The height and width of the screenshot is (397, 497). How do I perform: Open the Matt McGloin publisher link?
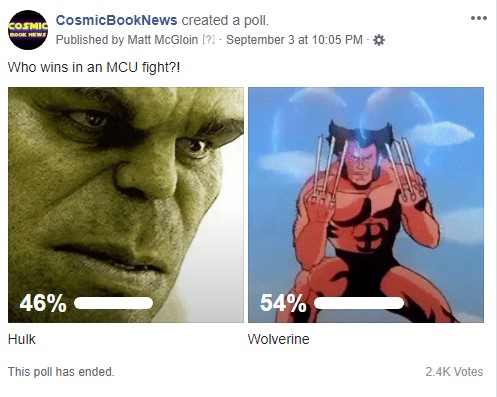[x=163, y=40]
